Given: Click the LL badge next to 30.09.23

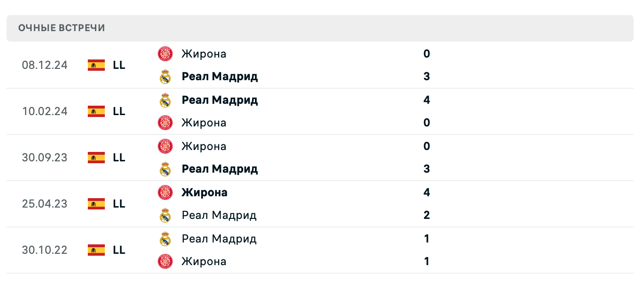Looking at the screenshot, I should pyautogui.click(x=119, y=158).
